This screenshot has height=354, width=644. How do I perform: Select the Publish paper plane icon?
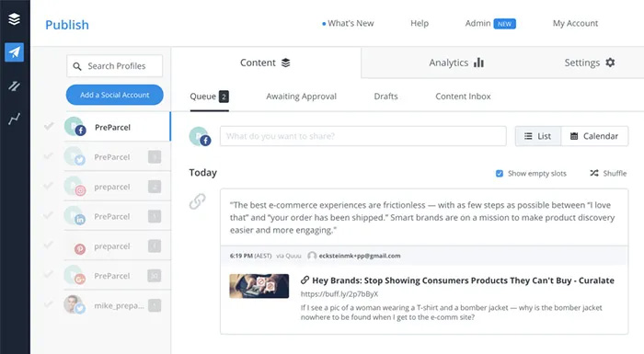click(15, 52)
